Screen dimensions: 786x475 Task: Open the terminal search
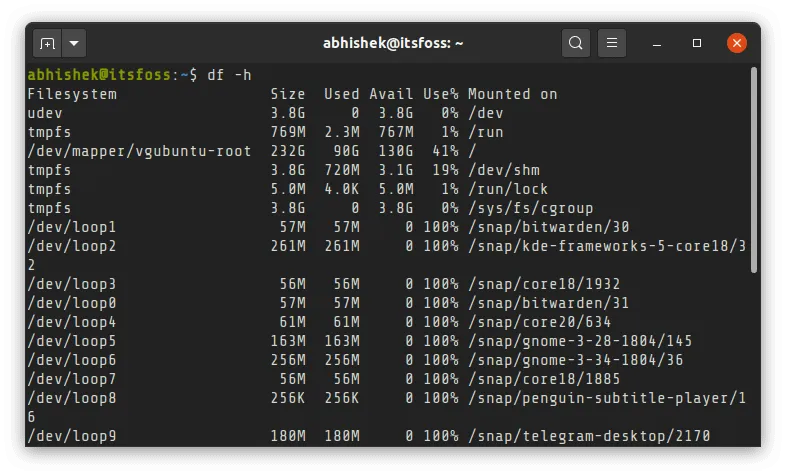[575, 43]
